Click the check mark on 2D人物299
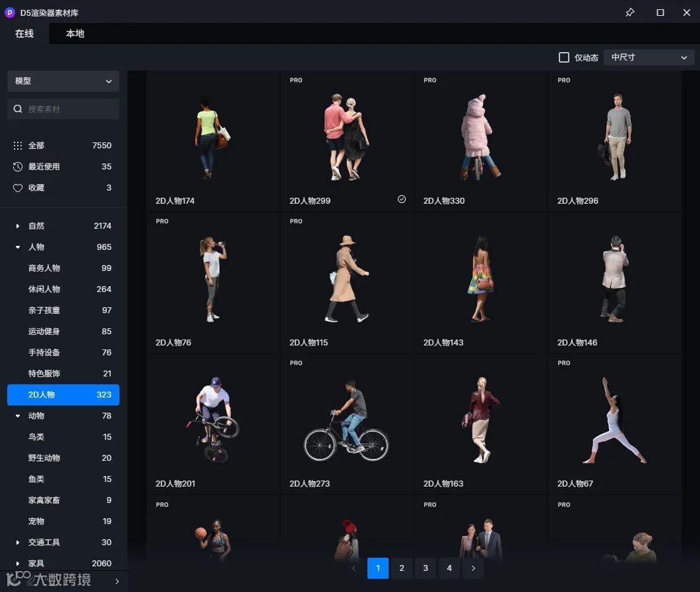This screenshot has height=592, width=700. pos(402,199)
